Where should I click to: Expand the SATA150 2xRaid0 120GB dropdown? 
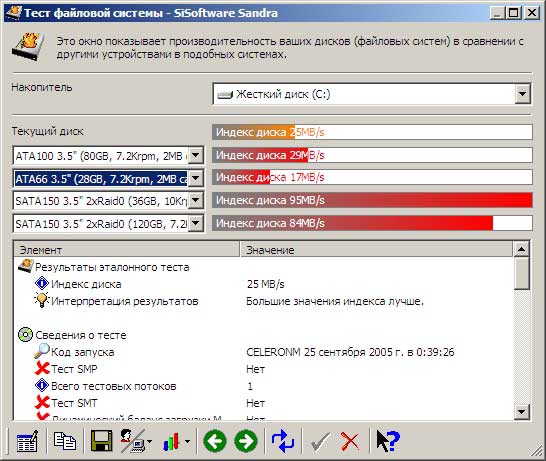point(196,223)
